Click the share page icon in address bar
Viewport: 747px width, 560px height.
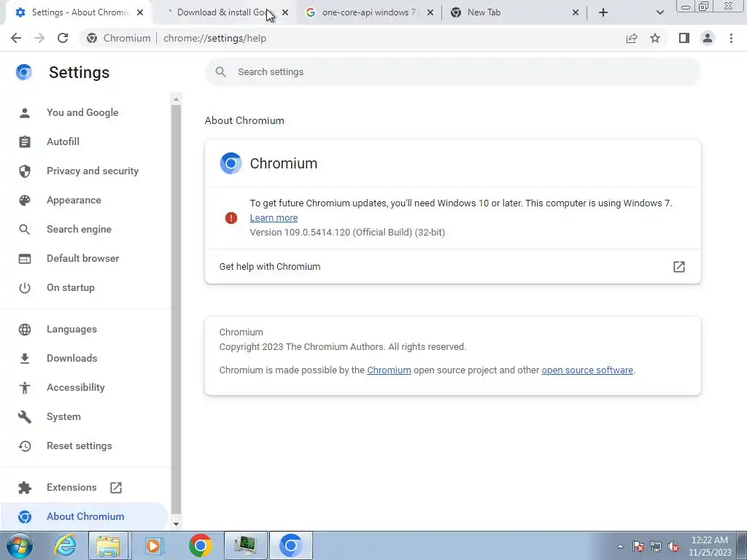tap(632, 38)
